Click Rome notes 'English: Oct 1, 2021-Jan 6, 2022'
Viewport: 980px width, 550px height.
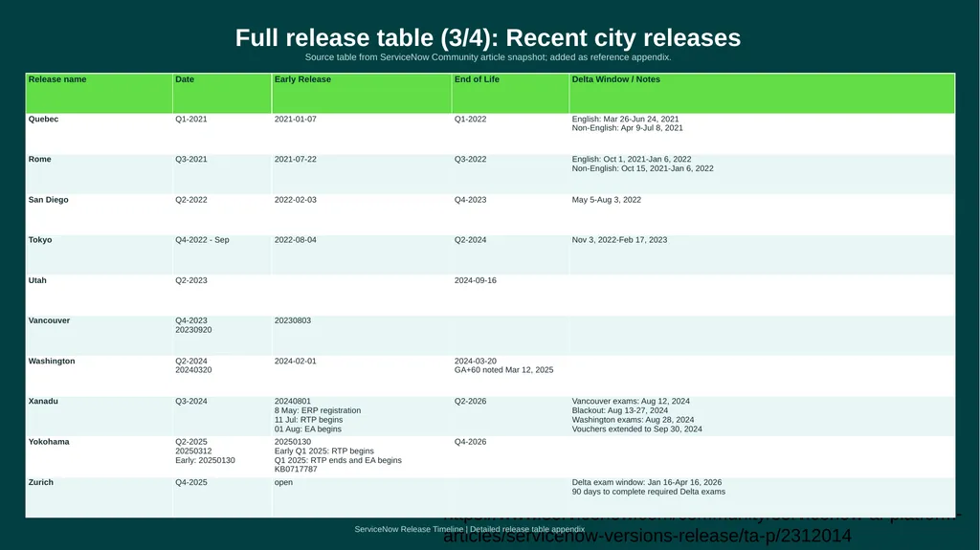coord(632,160)
